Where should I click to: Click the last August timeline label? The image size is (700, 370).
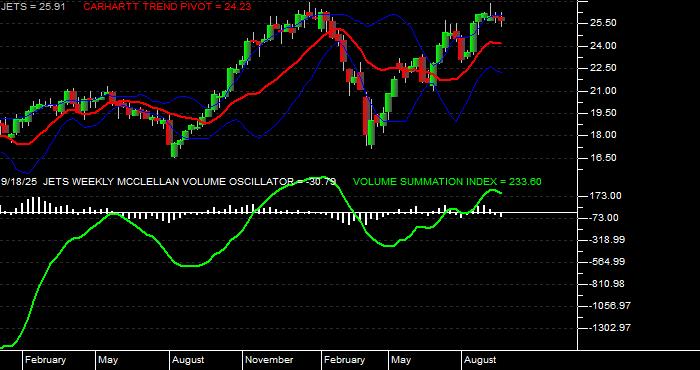[480, 360]
